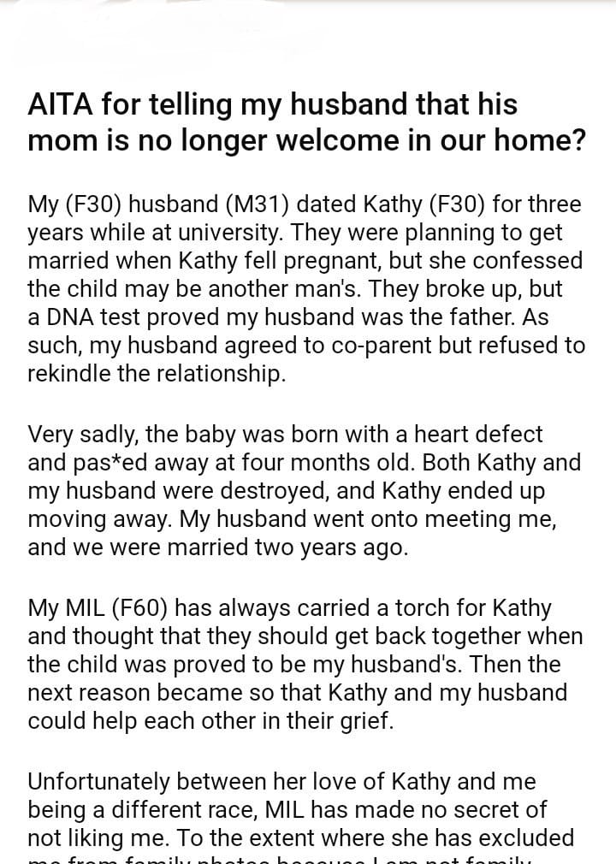Click the AITA post title

pos(307,121)
